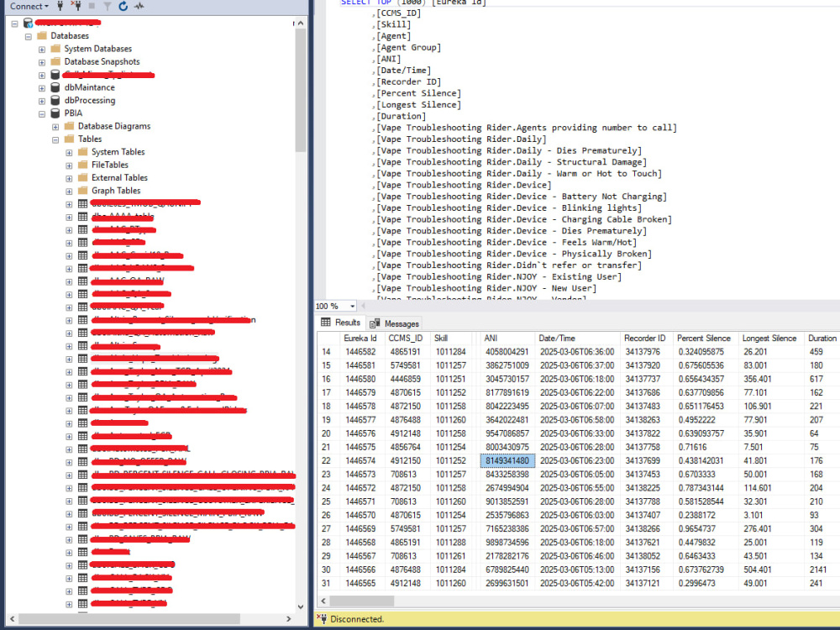This screenshot has height=630, width=840.
Task: Expand the External Tables node
Action: (69, 178)
